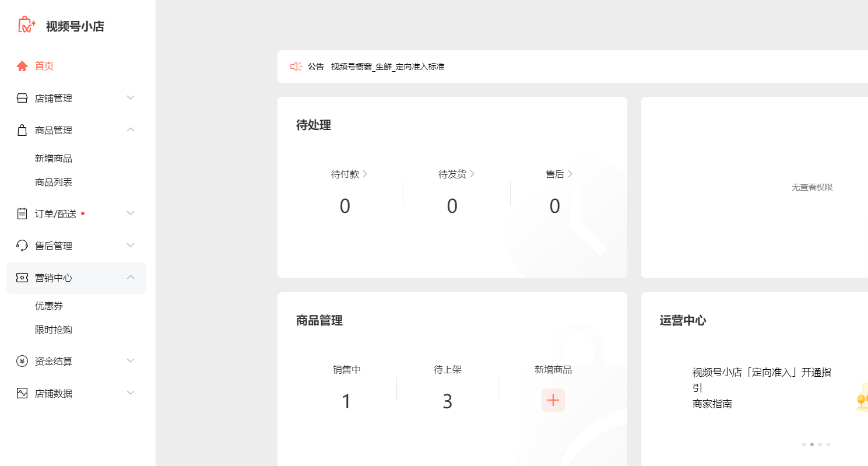Click the announcement speaker icon
Screen dimensions: 868x466
click(296, 66)
